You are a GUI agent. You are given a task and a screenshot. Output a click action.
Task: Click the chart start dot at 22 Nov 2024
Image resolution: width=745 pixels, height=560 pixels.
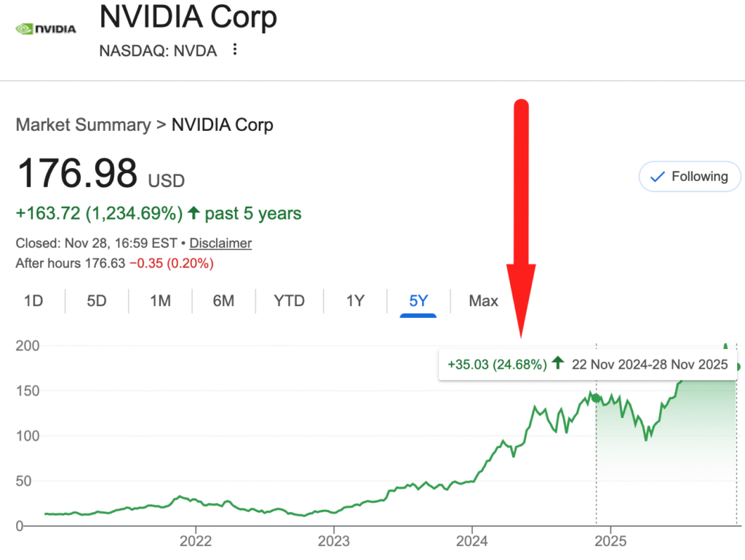[x=596, y=398]
